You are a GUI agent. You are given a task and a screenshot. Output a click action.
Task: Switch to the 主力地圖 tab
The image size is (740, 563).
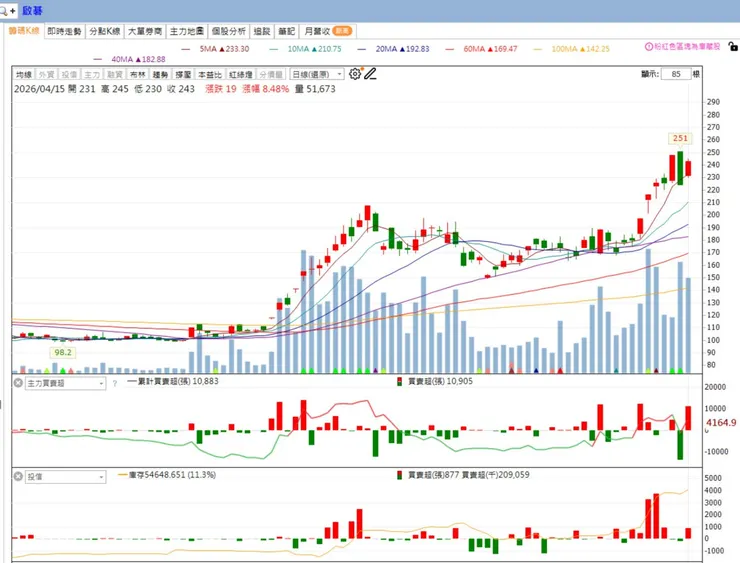point(187,31)
